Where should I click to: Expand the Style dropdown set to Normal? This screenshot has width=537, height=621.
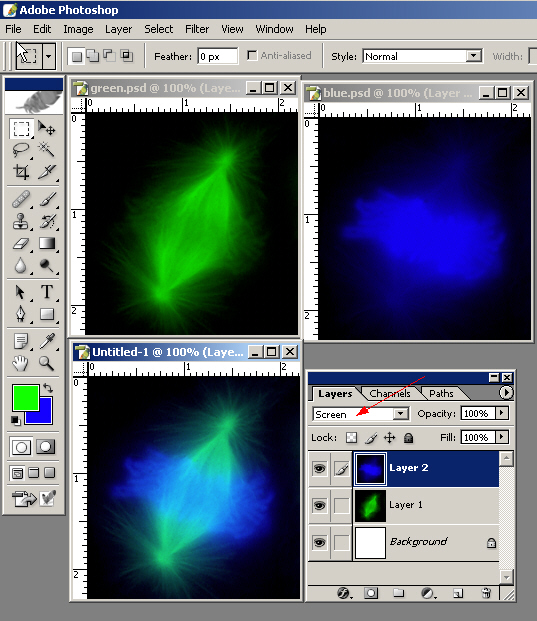[x=474, y=56]
